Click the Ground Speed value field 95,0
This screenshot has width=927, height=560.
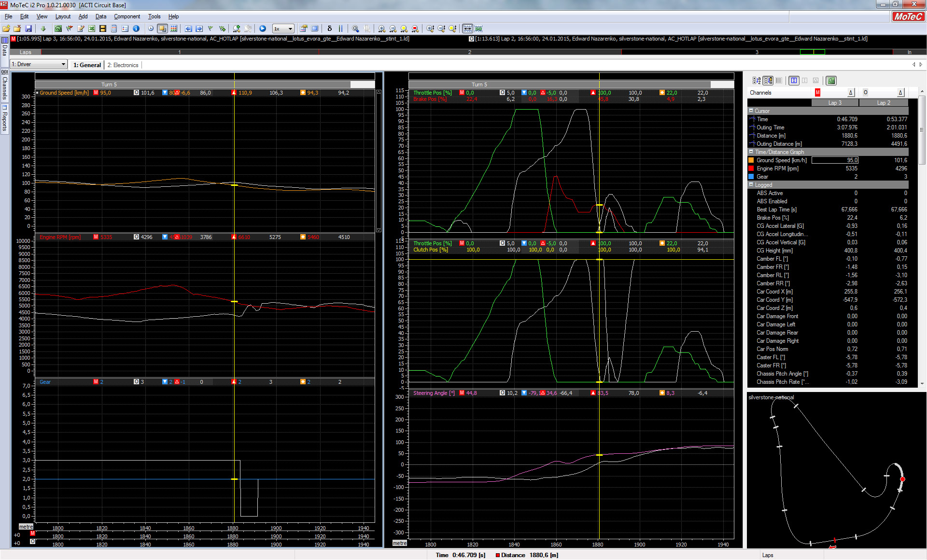pyautogui.click(x=835, y=160)
